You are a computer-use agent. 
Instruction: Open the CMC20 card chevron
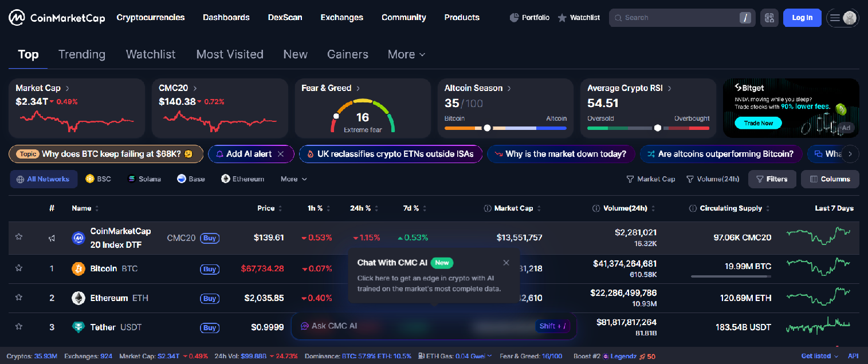tap(195, 88)
